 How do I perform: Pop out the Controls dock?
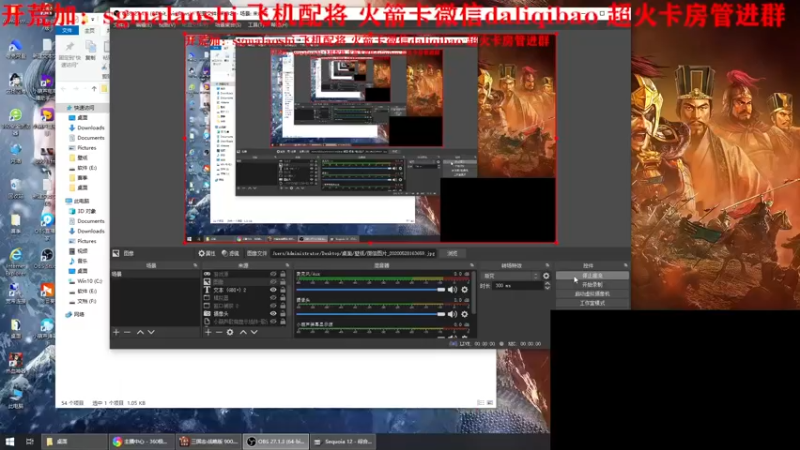[626, 265]
